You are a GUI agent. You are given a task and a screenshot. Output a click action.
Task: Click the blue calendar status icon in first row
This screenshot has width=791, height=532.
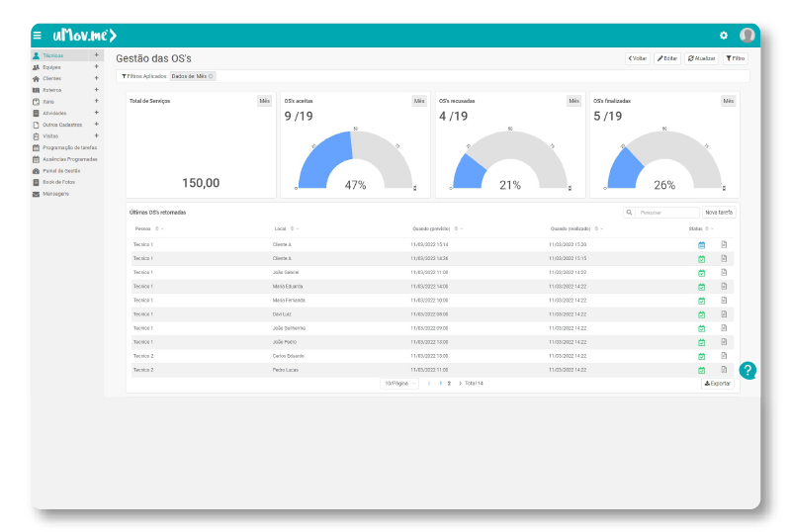701,244
